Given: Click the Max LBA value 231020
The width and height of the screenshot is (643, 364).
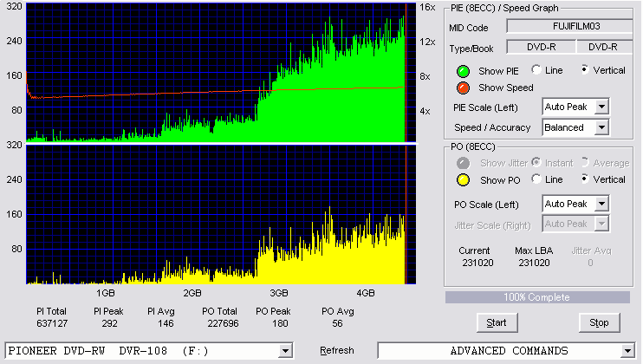Looking at the screenshot, I should [534, 263].
